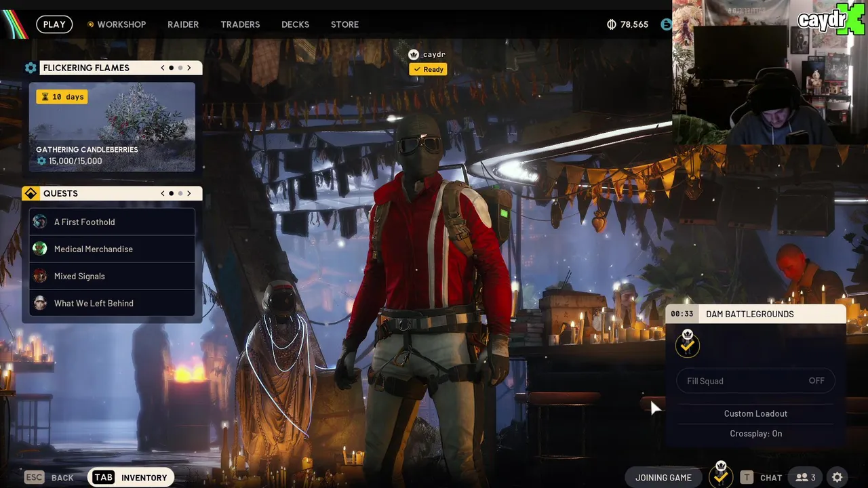Screen dimensions: 868x488
Task: Open What We Left Behind quest
Action: tap(112, 303)
